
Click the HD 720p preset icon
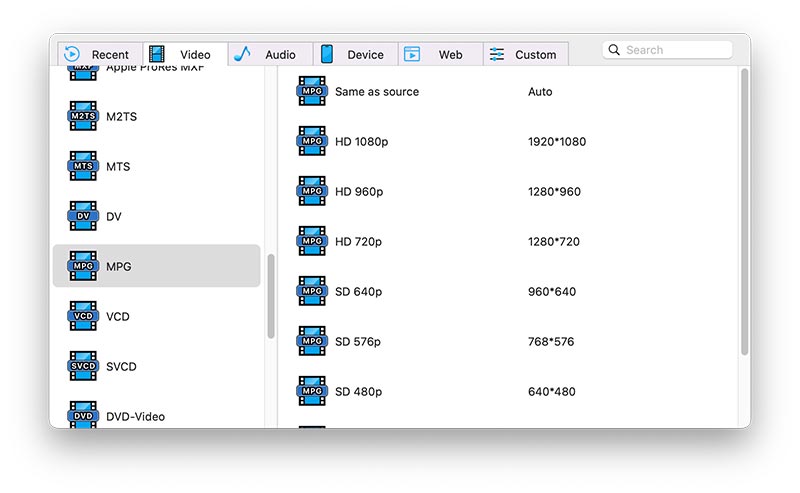pyautogui.click(x=312, y=241)
